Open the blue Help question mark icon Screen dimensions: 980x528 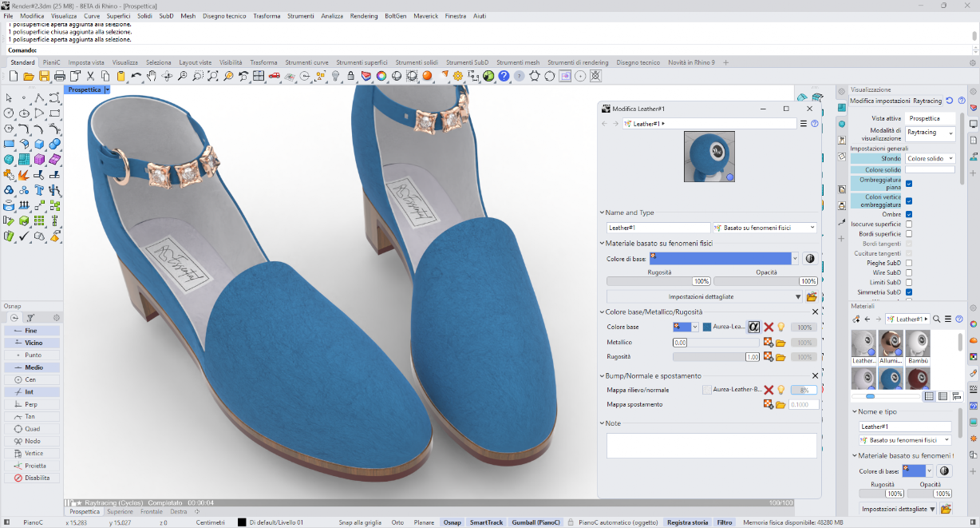point(504,76)
